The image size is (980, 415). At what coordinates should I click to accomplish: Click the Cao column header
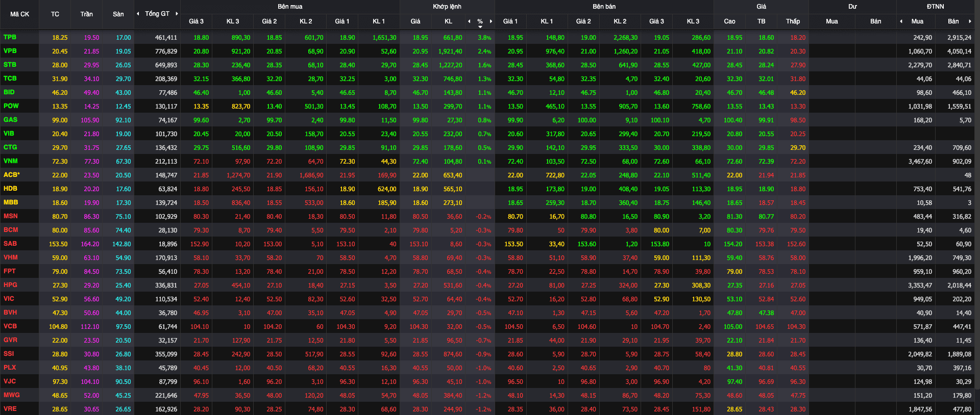[730, 21]
